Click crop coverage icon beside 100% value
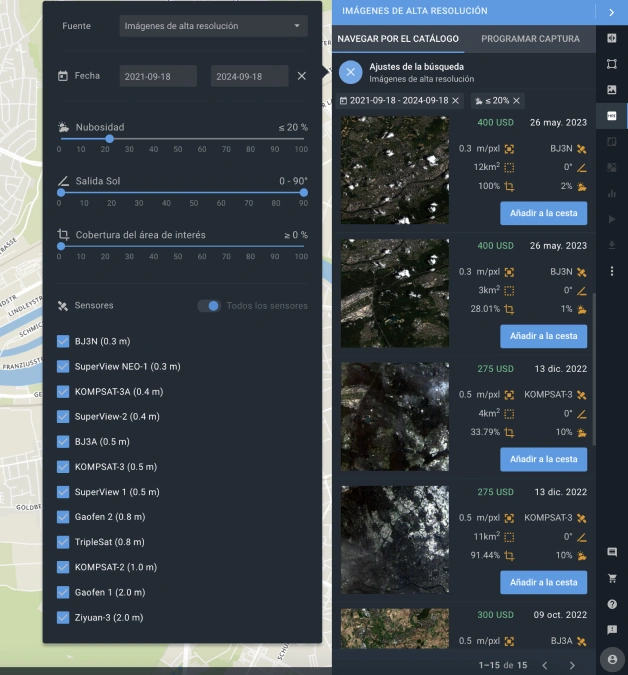 [x=509, y=187]
